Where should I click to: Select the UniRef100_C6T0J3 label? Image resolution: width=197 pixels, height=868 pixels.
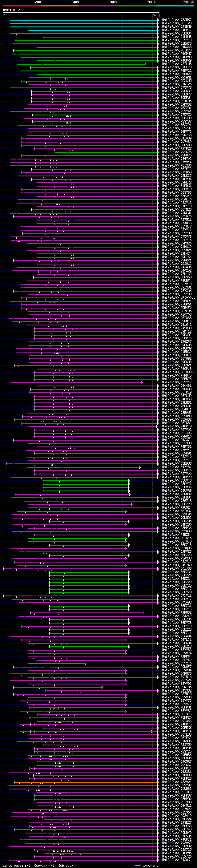(x=177, y=542)
